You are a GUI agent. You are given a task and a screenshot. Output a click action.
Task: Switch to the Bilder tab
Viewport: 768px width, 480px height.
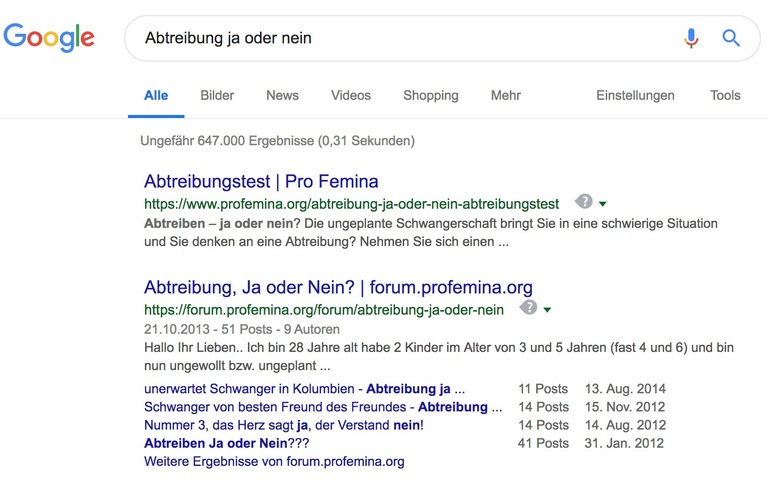click(217, 95)
